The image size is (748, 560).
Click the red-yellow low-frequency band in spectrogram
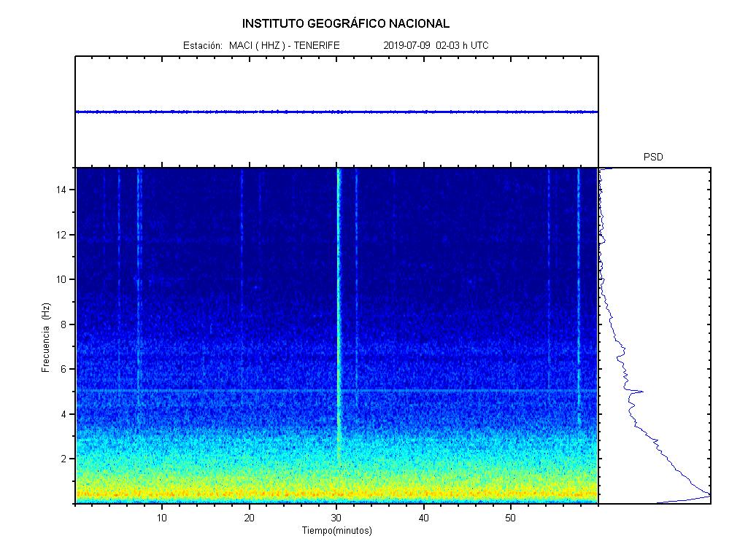[336, 494]
